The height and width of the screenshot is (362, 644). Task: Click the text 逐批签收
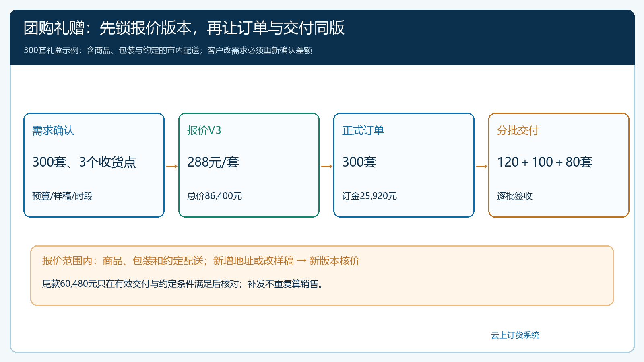click(515, 196)
